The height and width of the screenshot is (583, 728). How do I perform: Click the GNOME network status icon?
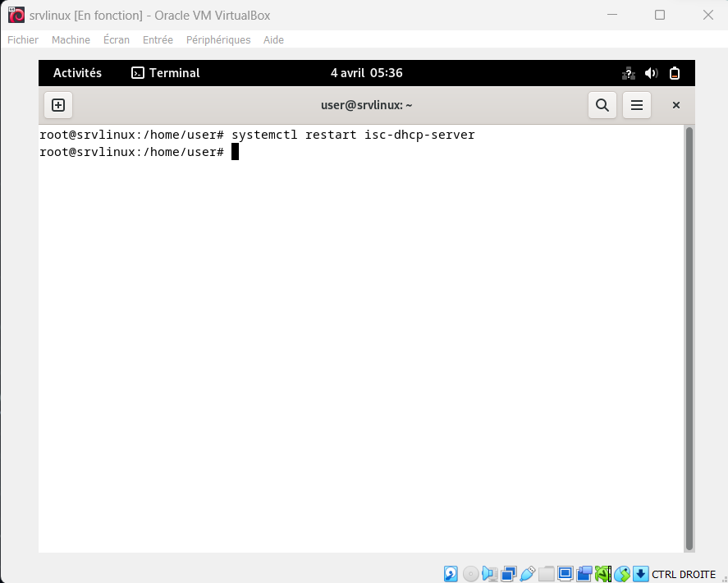tap(629, 73)
